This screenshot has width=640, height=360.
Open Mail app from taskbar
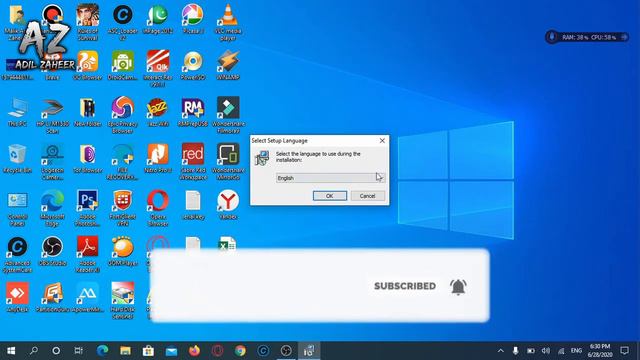[171, 351]
